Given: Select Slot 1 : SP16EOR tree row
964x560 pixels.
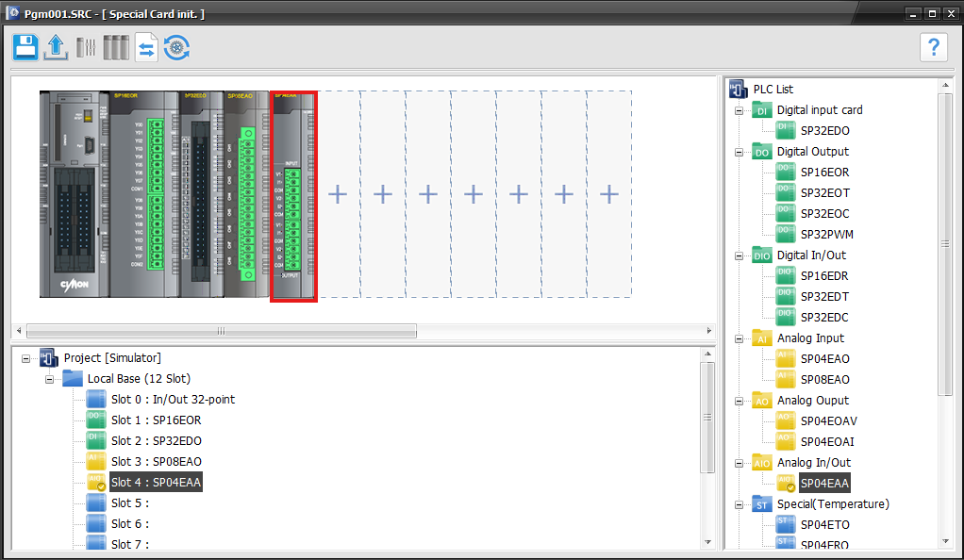Looking at the screenshot, I should tap(157, 420).
